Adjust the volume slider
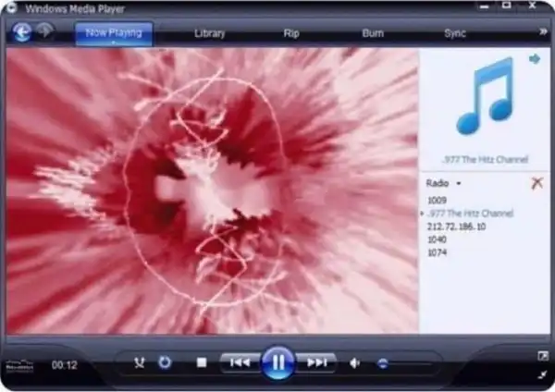 click(x=382, y=363)
